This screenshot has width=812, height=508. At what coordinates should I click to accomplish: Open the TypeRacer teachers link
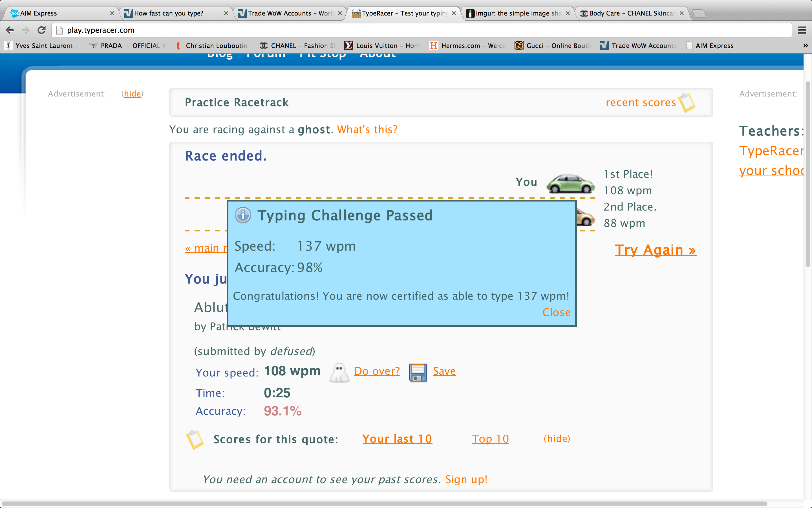771,161
